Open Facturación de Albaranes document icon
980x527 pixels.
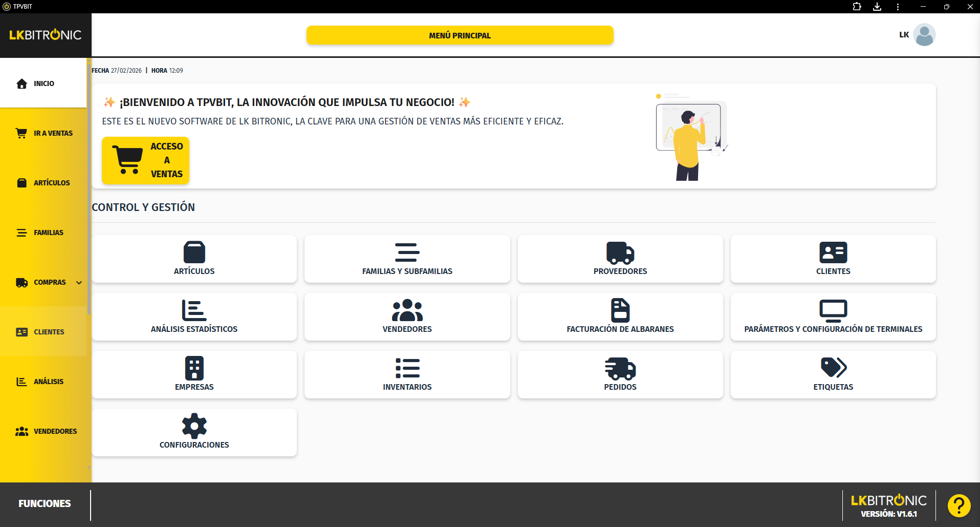tap(620, 310)
